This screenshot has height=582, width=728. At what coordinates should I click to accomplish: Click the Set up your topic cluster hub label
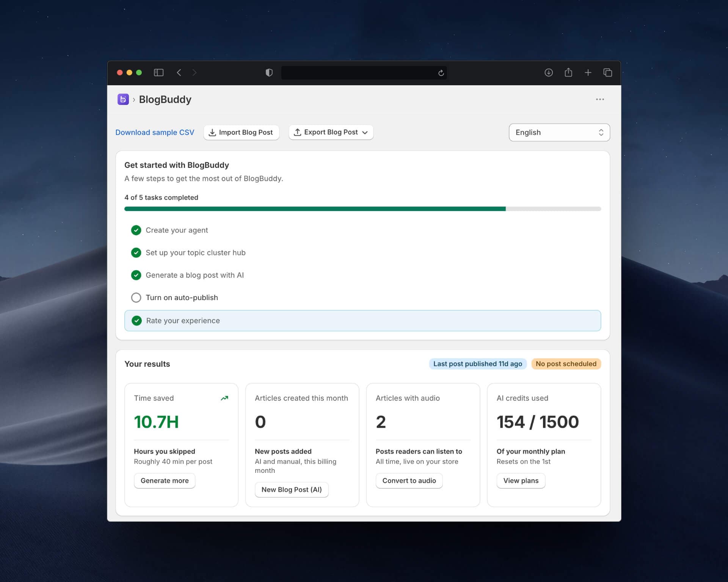[196, 252]
